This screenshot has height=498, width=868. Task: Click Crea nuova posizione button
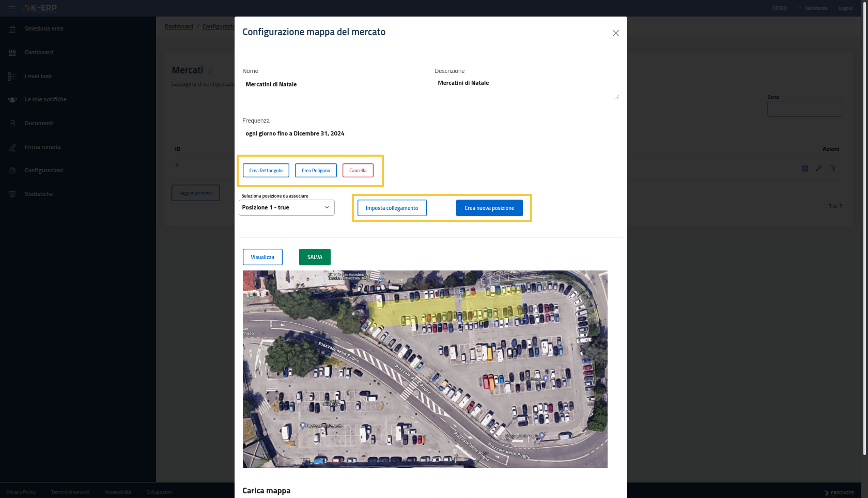[x=489, y=208]
